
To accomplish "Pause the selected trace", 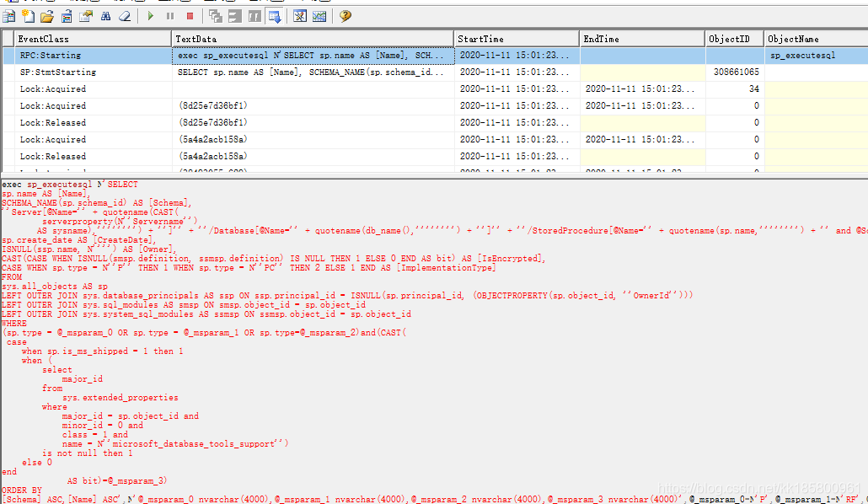I will click(170, 16).
